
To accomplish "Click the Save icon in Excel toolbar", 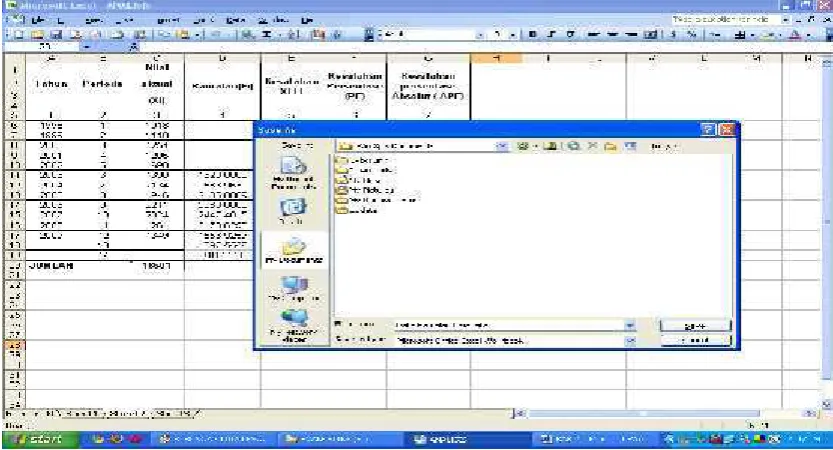I will pyautogui.click(x=56, y=35).
